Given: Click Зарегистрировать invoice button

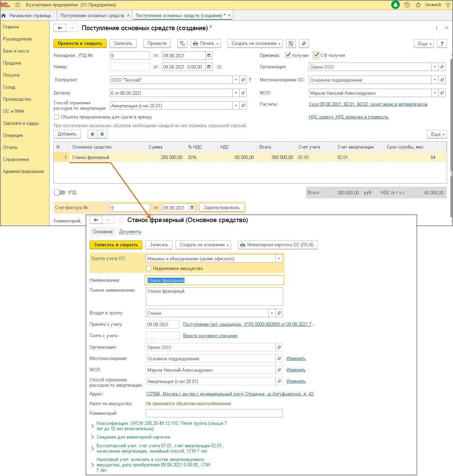Looking at the screenshot, I should coord(222,208).
